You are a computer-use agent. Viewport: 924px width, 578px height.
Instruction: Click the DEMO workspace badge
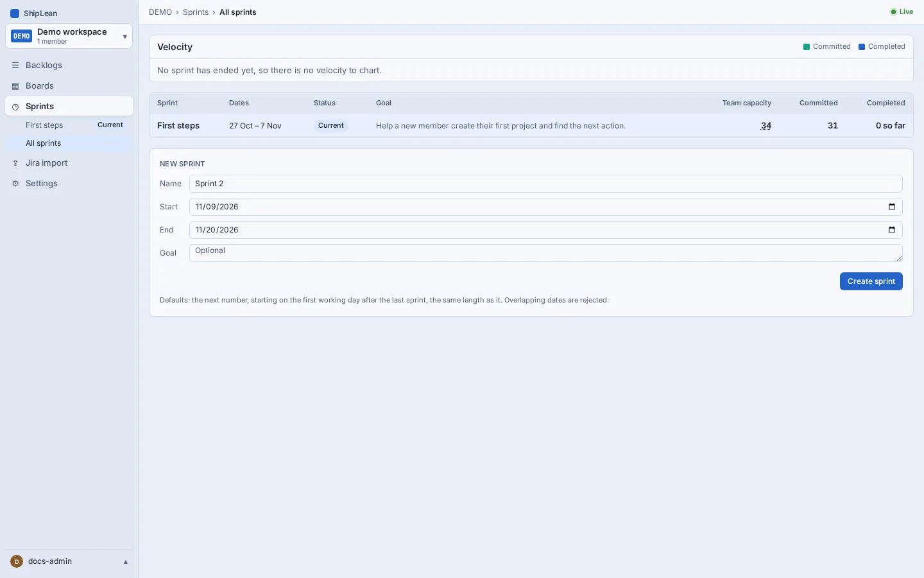22,36
